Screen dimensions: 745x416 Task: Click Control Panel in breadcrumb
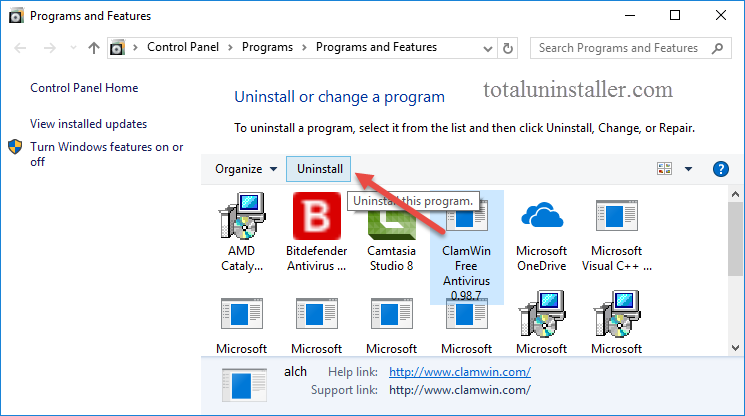point(183,47)
